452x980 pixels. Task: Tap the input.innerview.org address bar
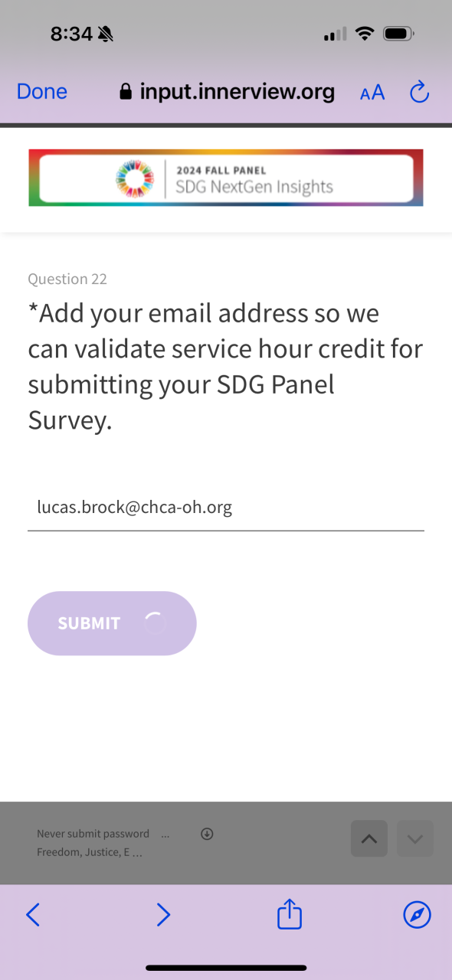point(228,93)
